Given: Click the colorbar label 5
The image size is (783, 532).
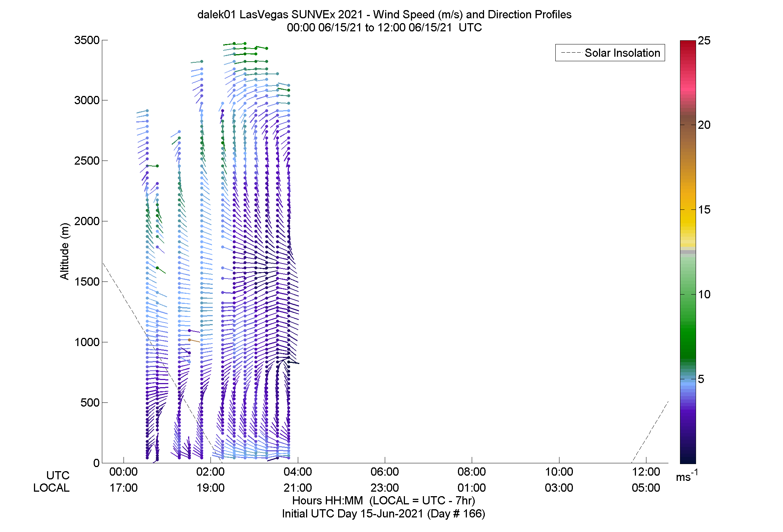Looking at the screenshot, I should [x=701, y=379].
